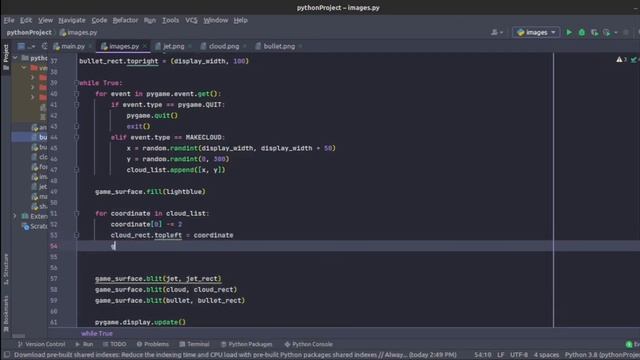
Task: Click images.py breadcrumb in navigation bar
Action: [78, 32]
